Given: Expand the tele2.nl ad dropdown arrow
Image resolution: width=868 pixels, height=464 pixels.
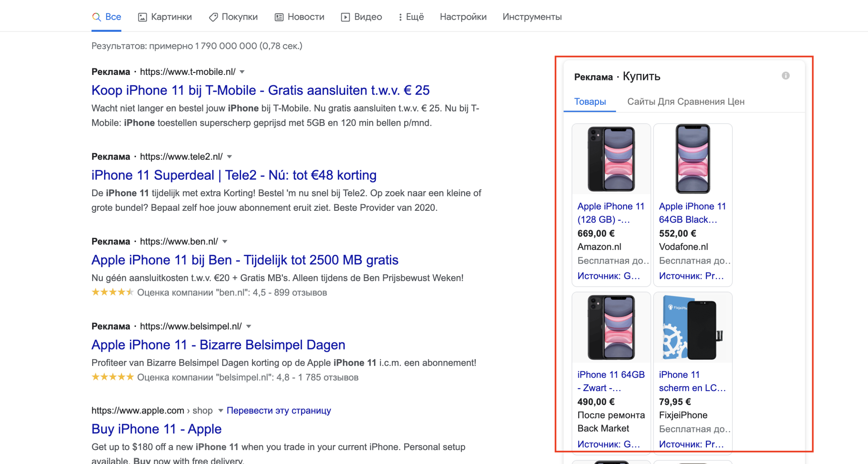Looking at the screenshot, I should tap(230, 157).
